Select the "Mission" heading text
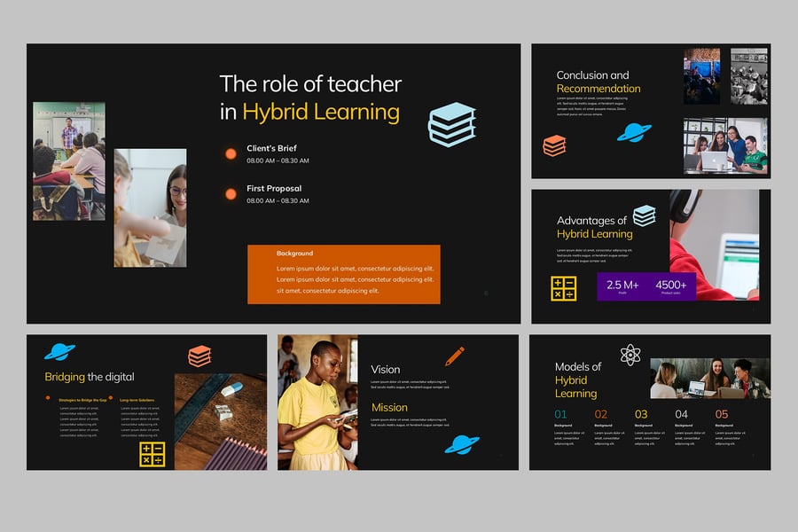Screen dimensions: 798x532 click(x=389, y=408)
